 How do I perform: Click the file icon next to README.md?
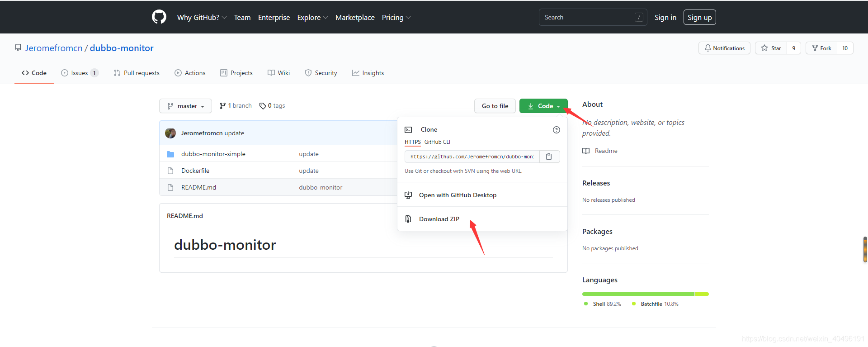(170, 187)
